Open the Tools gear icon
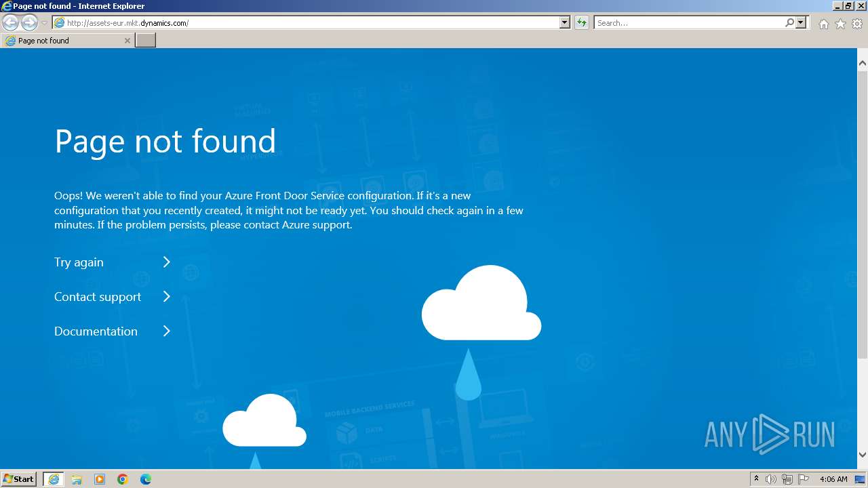868x488 pixels. [x=857, y=24]
